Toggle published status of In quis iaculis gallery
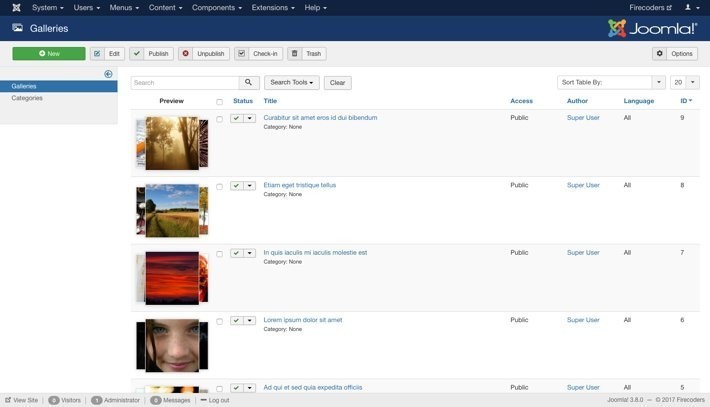 pyautogui.click(x=236, y=253)
